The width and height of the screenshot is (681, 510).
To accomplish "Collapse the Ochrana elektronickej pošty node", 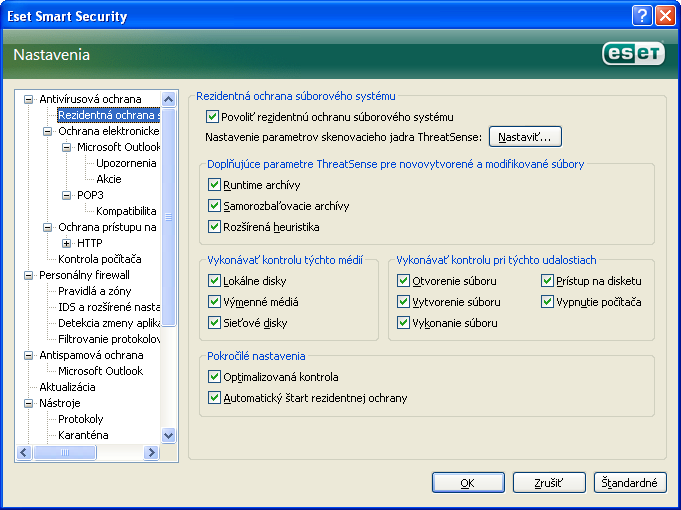I will [x=47, y=131].
